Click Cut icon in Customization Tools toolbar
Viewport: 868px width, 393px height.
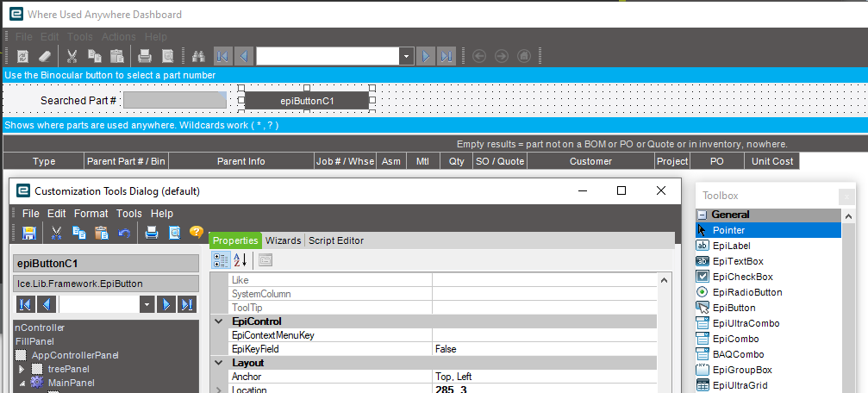coord(56,233)
